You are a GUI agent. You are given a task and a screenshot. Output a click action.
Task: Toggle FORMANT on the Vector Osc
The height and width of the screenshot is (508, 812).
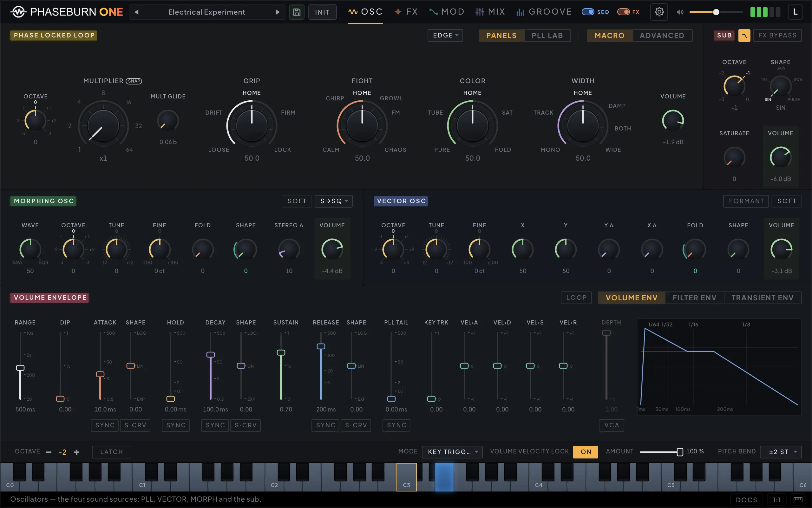pyautogui.click(x=746, y=201)
